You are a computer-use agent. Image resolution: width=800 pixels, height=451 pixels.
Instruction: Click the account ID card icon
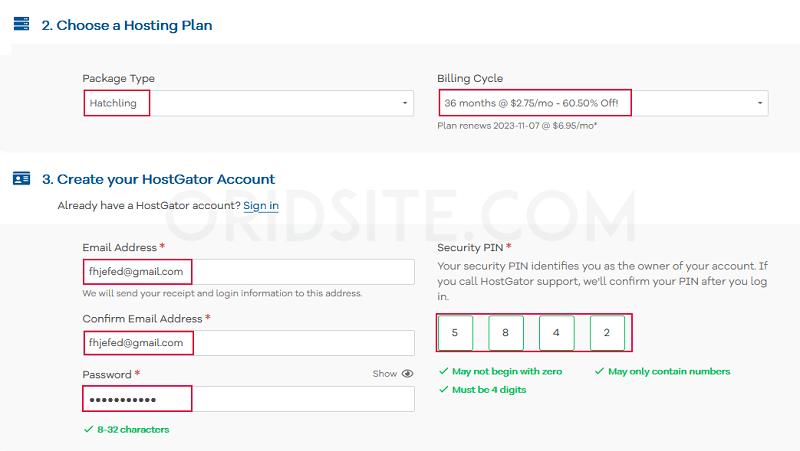pyautogui.click(x=21, y=179)
